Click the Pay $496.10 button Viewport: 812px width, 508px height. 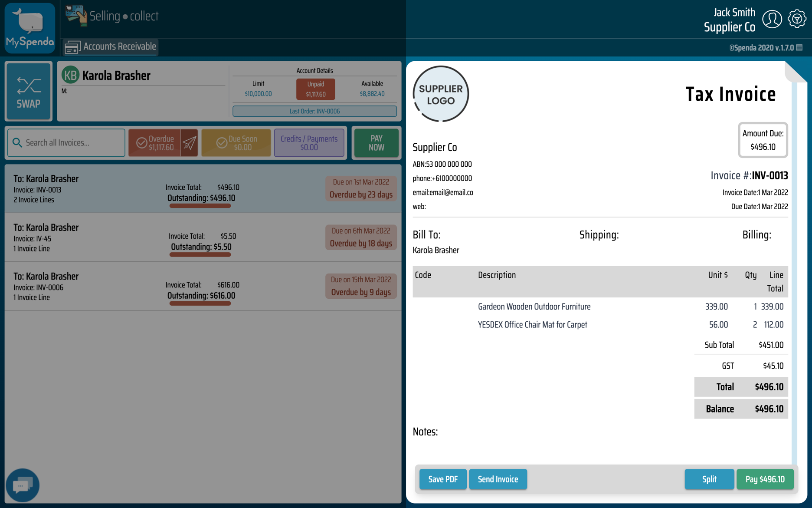pyautogui.click(x=765, y=479)
